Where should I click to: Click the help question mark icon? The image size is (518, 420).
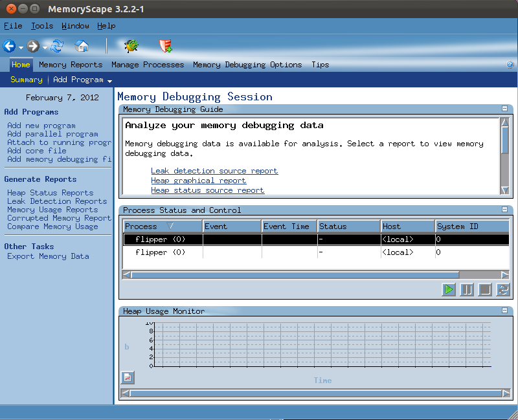coord(510,65)
